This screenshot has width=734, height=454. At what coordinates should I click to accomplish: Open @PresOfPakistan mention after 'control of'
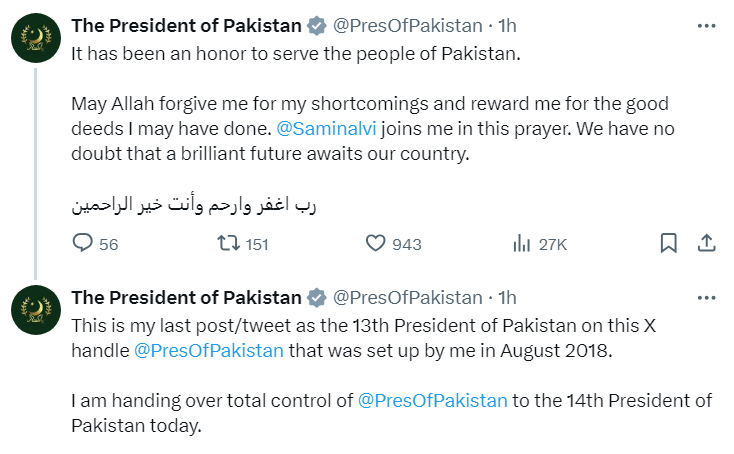click(433, 401)
